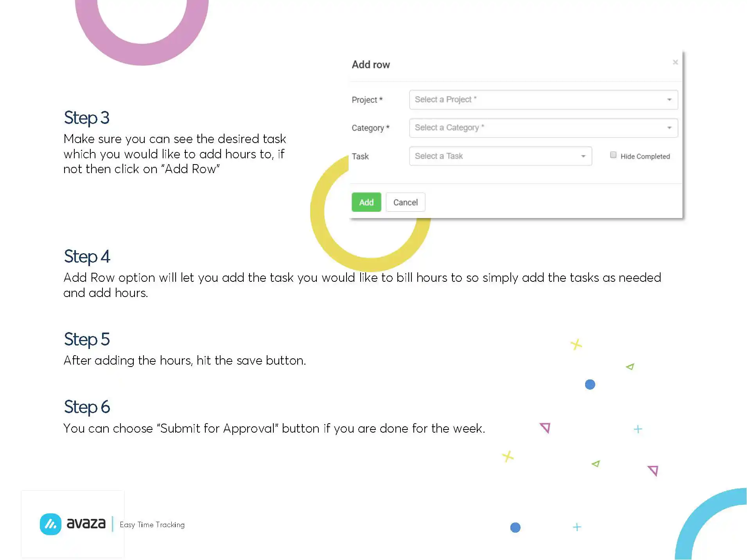Click the Step 6 heading
This screenshot has height=560, width=747.
tap(87, 407)
